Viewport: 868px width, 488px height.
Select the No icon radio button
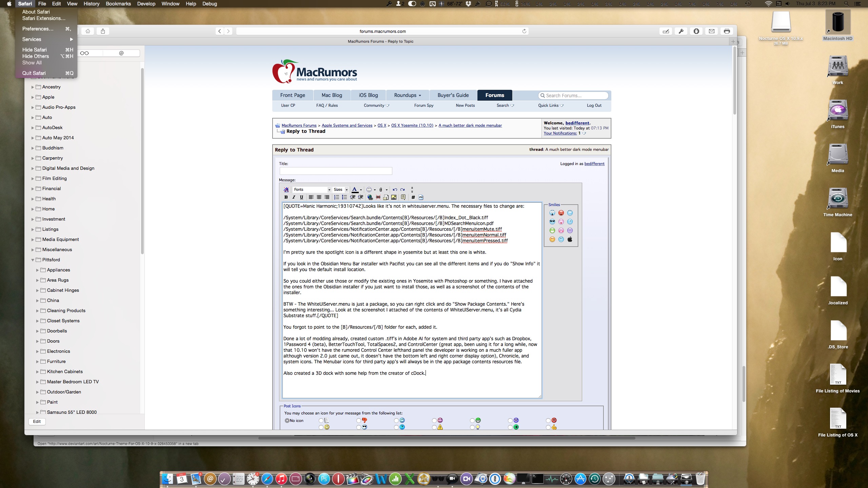point(287,421)
